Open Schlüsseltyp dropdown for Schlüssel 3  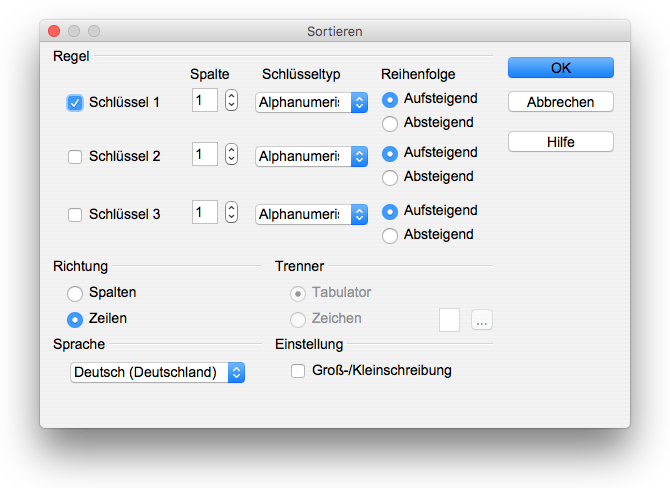click(x=311, y=214)
